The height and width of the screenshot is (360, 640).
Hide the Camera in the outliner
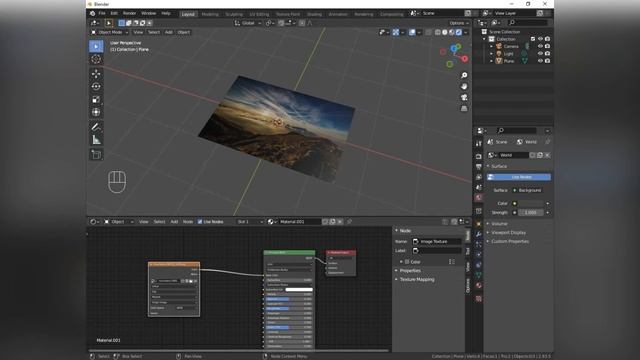tap(540, 47)
